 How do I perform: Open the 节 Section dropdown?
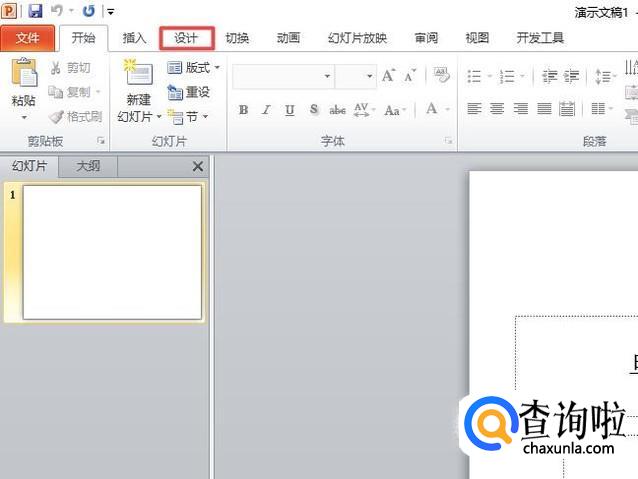(x=188, y=117)
